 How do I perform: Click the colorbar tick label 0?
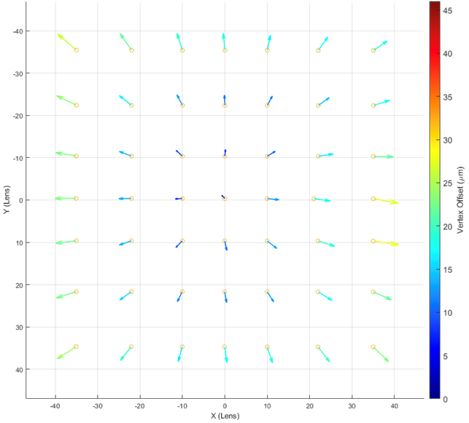point(445,399)
